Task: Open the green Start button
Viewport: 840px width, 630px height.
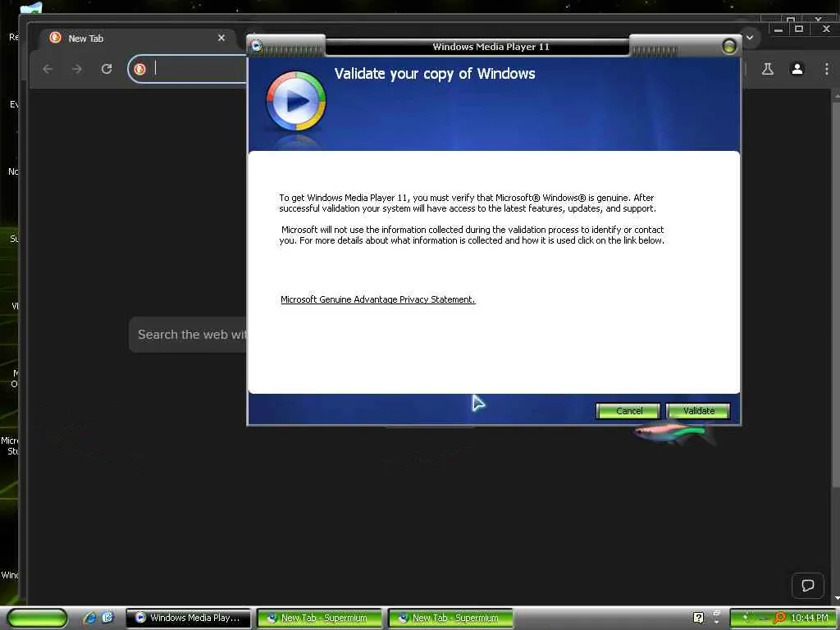Action: [x=38, y=618]
